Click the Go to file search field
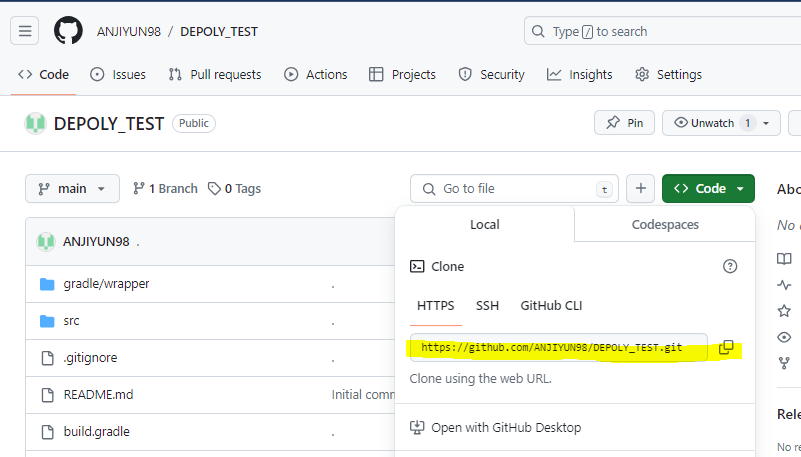 [514, 188]
